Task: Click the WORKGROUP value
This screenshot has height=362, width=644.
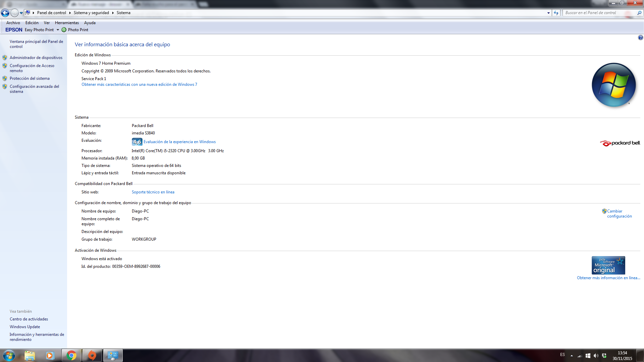Action: click(x=144, y=239)
